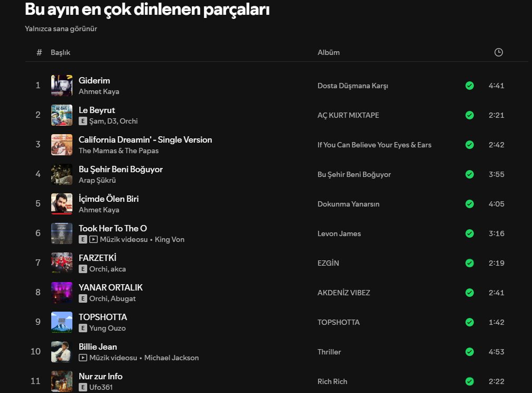Screen dimensions: 532x393
Task: Toggle saved checkmark for YANAR ORTALIK
Action: click(470, 293)
